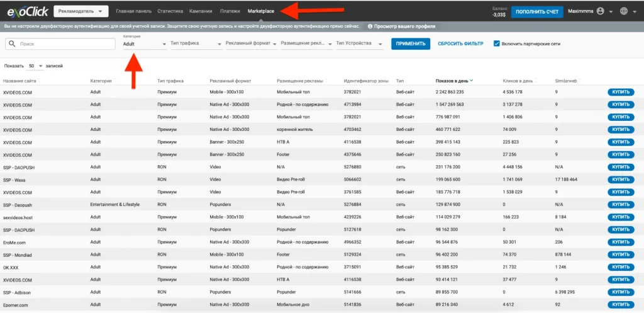The width and height of the screenshot is (644, 313).
Task: Click placement cell коренной житель
Action: (295, 130)
